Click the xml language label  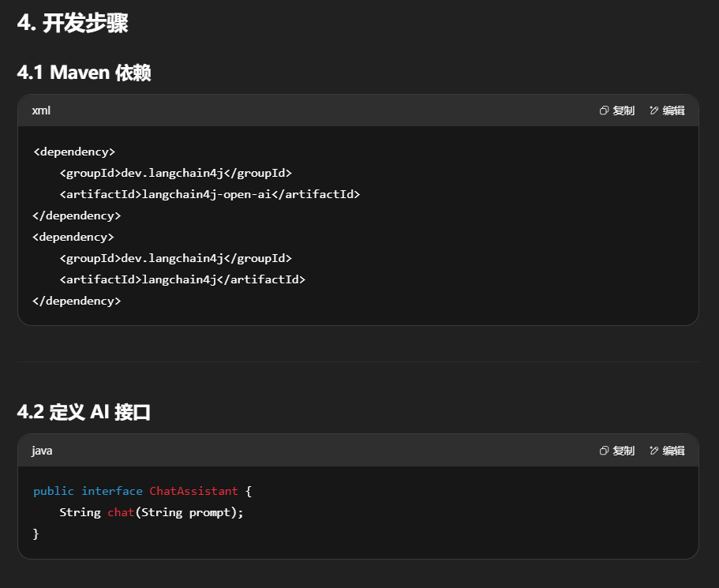41,110
